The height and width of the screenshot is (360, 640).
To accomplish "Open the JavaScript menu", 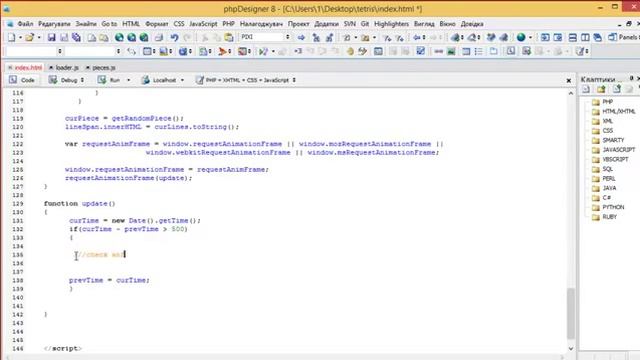I will coord(203,24).
